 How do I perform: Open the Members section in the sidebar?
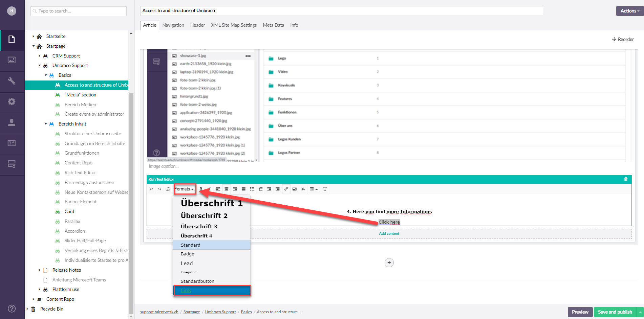(12, 143)
